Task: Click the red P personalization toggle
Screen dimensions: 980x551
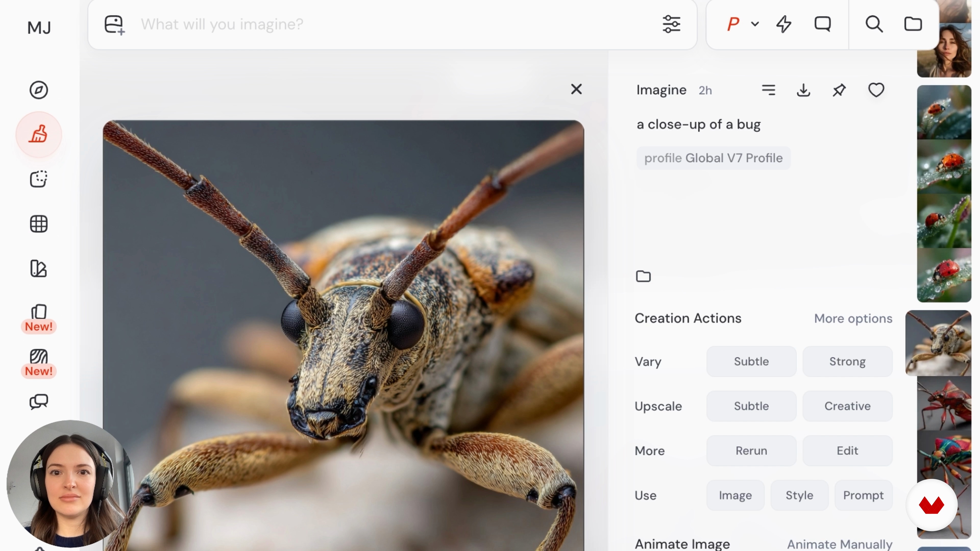Action: click(733, 24)
